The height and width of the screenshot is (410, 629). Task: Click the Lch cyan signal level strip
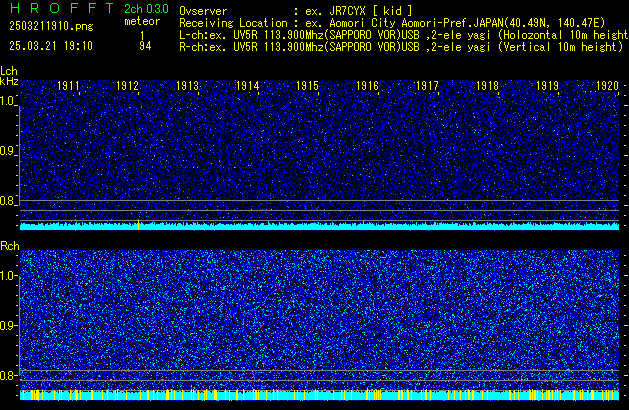(x=319, y=226)
